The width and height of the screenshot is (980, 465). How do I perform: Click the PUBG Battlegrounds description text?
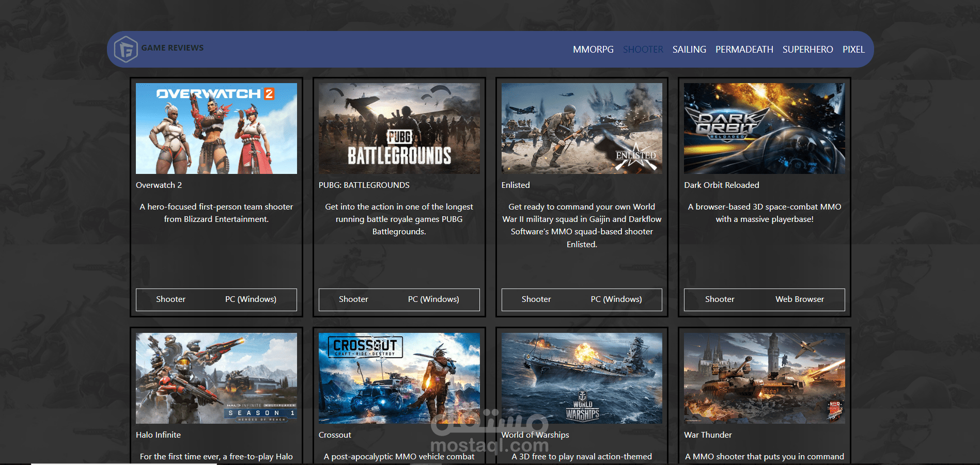399,219
